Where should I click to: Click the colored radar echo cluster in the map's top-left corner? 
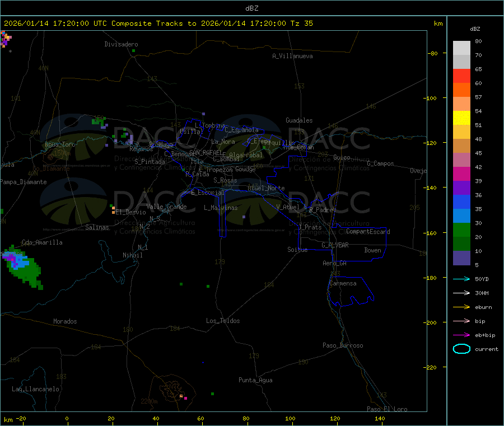[x=6, y=39]
